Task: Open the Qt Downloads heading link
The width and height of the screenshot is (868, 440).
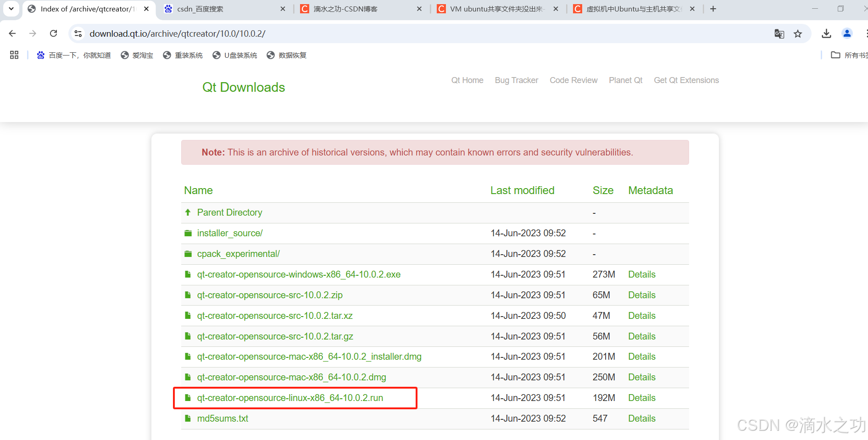Action: [244, 87]
